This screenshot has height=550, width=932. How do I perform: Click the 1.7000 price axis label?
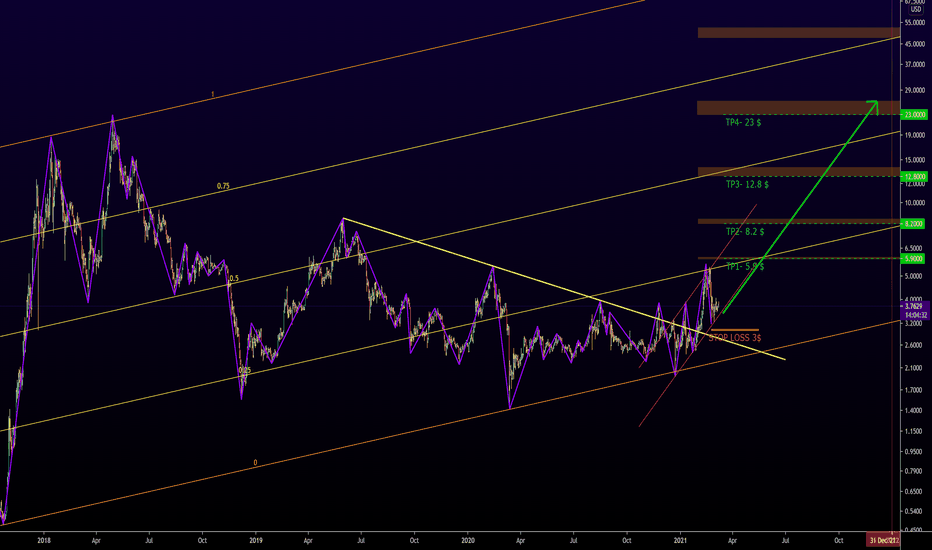click(x=914, y=391)
